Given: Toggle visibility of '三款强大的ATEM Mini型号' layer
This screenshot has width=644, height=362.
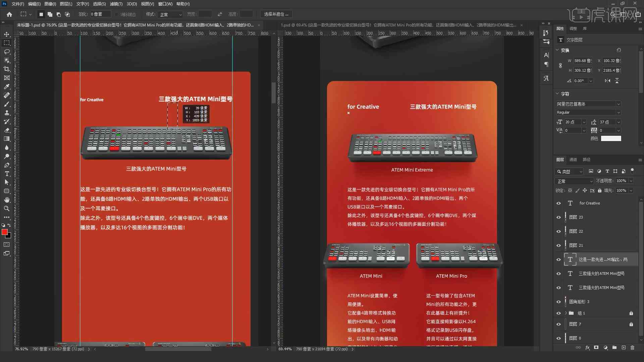Looking at the screenshot, I should pyautogui.click(x=558, y=274).
